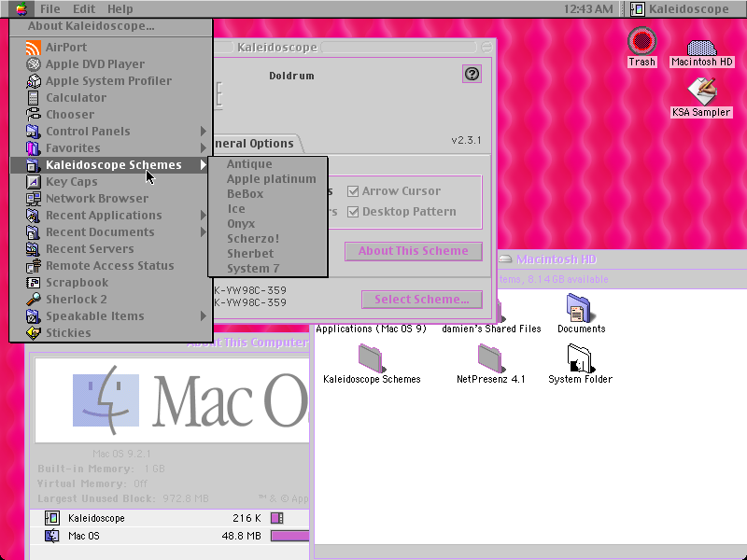Click the Apple System Profiler icon

[x=34, y=81]
